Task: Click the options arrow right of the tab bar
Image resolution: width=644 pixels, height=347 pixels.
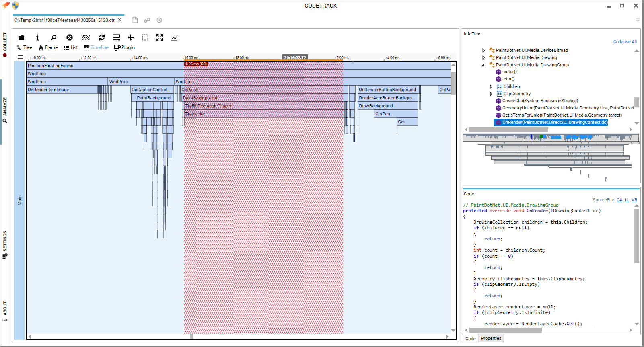Action: click(638, 20)
